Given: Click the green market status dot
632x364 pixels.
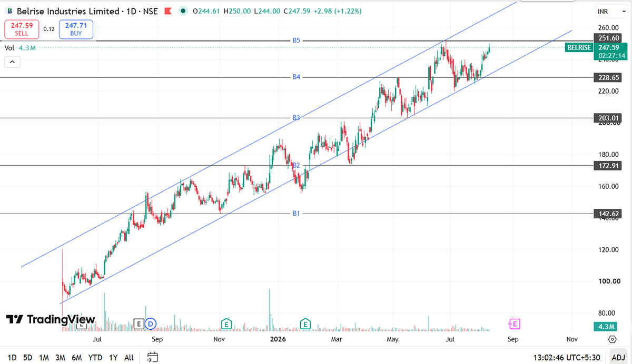Looking at the screenshot, I should click(x=183, y=11).
